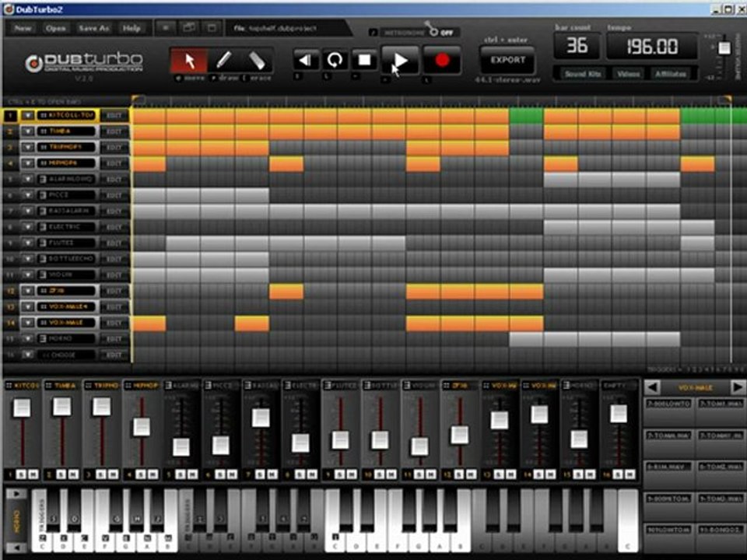Click the rewind to start button
The height and width of the screenshot is (560, 747).
305,60
